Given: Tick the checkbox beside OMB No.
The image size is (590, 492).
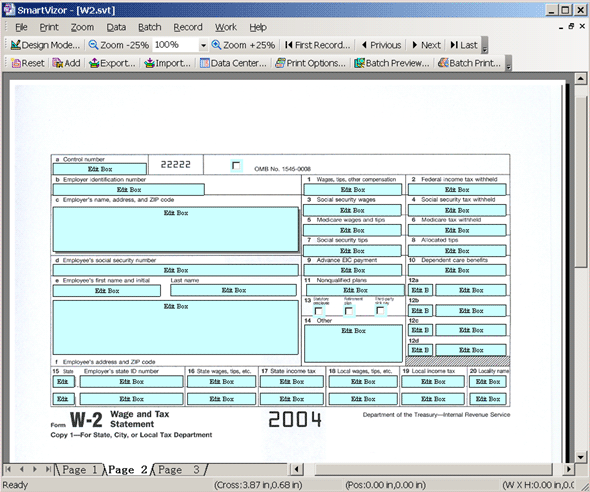Looking at the screenshot, I should coord(236,166).
